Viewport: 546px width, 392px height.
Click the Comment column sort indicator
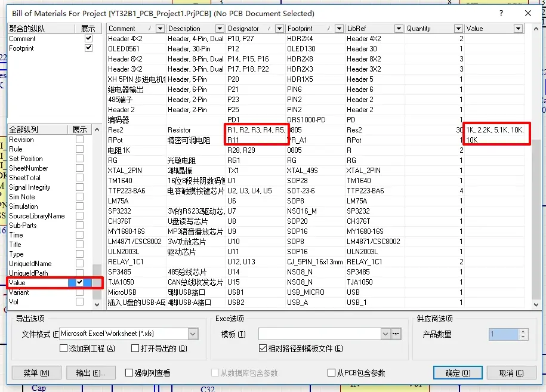click(150, 29)
